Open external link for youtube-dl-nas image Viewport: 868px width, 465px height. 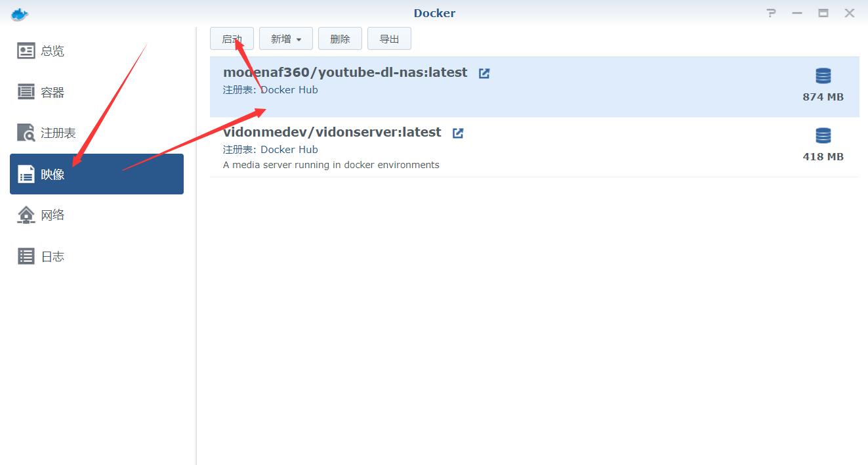[x=484, y=74]
